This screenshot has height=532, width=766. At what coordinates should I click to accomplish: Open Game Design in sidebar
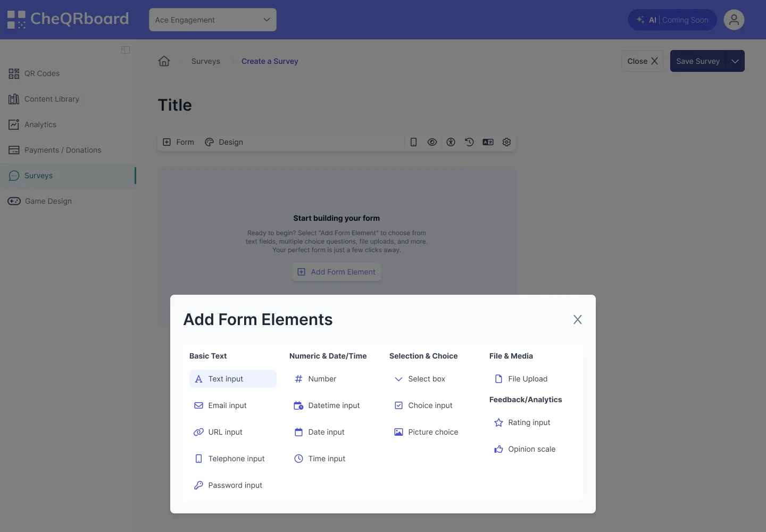68,201
